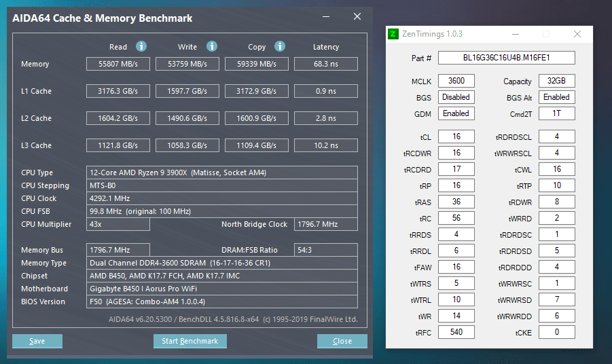612x364 pixels.
Task: Click the BGS Alt Enabled field
Action: (556, 97)
